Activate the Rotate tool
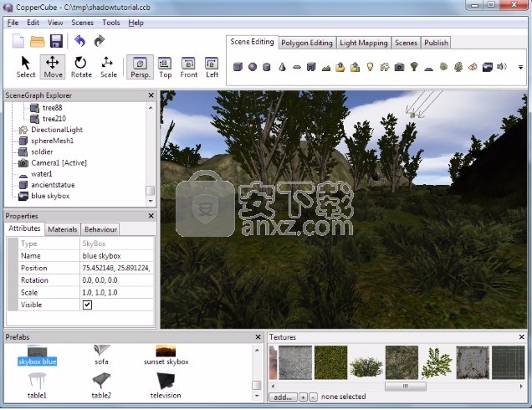 [80, 66]
